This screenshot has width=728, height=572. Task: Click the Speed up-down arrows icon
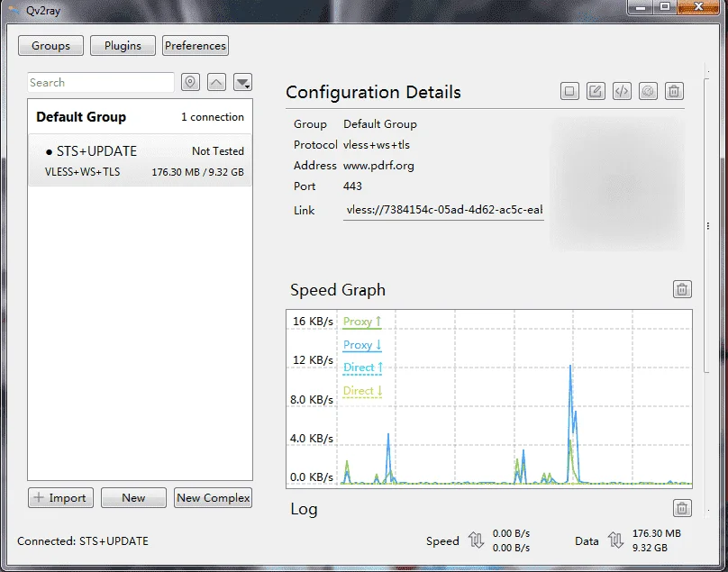coord(477,540)
